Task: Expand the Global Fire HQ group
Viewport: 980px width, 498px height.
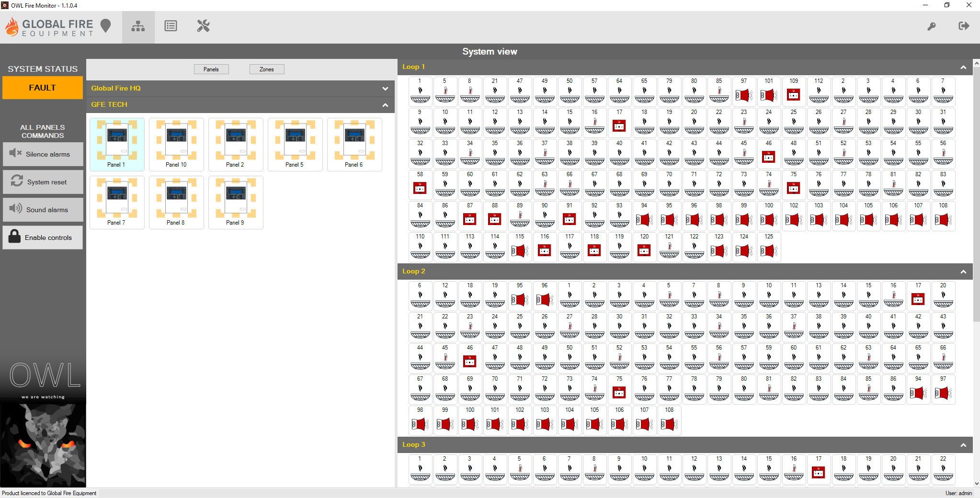Action: click(x=385, y=89)
